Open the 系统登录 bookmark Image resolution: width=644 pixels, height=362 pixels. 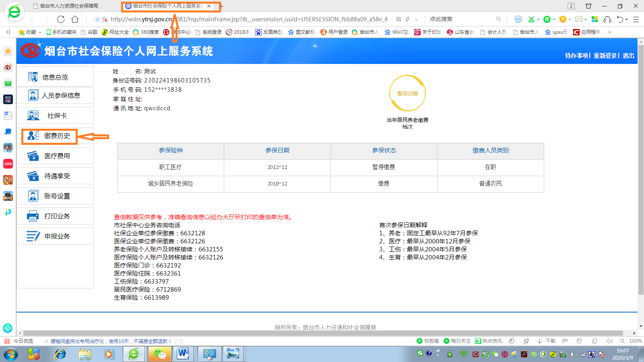(x=208, y=32)
